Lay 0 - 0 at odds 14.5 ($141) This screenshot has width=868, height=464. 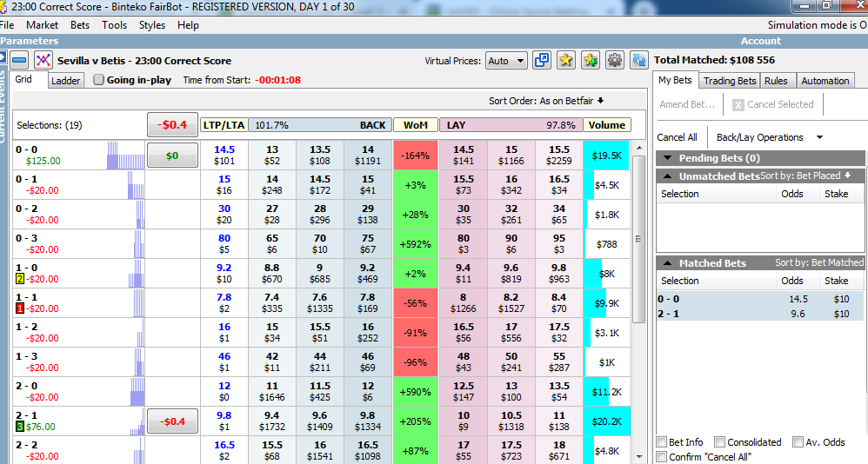coord(464,156)
